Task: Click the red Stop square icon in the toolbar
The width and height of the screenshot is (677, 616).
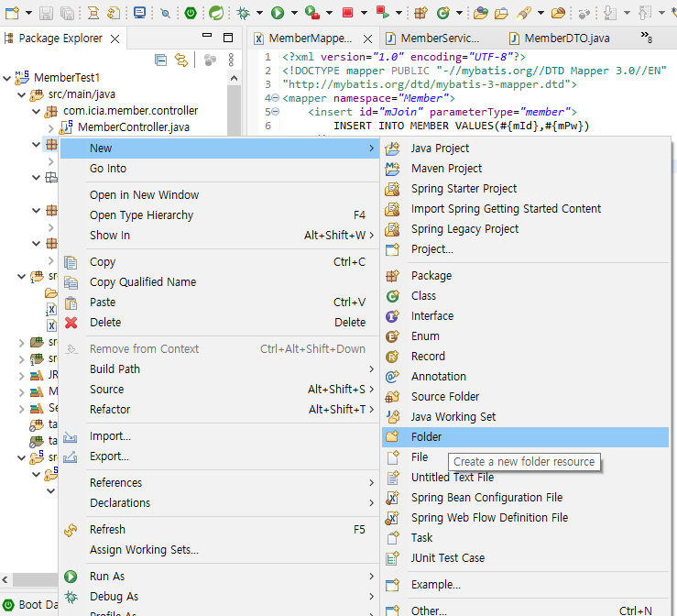Action: pyautogui.click(x=347, y=13)
